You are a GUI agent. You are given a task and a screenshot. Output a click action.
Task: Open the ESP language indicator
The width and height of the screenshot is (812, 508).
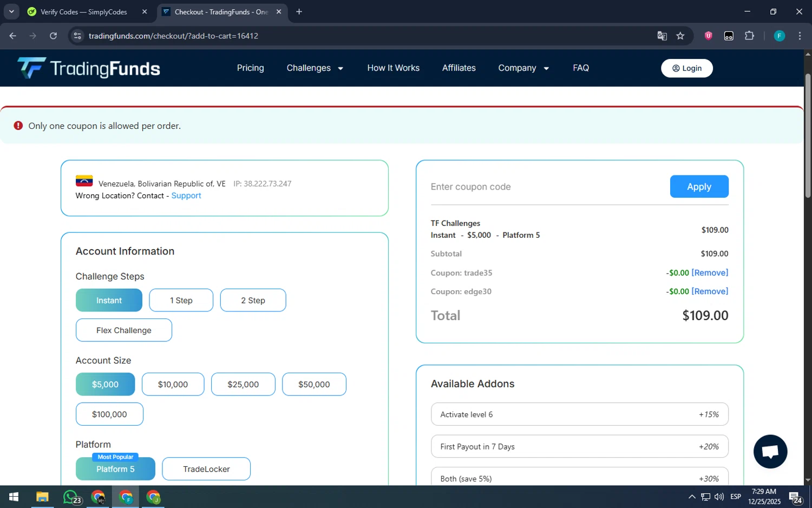pos(736,497)
